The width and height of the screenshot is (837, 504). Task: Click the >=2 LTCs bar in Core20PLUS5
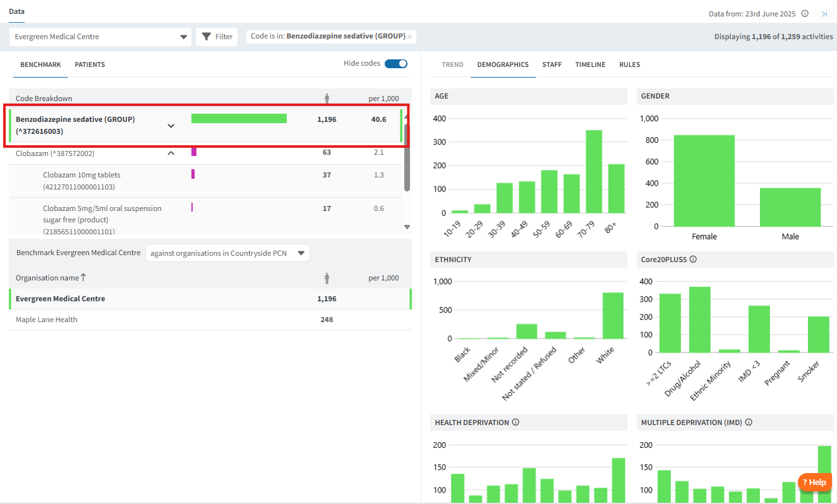(x=670, y=323)
